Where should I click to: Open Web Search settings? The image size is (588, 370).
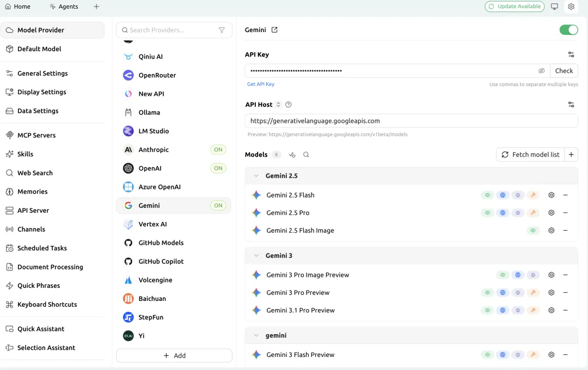[x=52, y=173]
